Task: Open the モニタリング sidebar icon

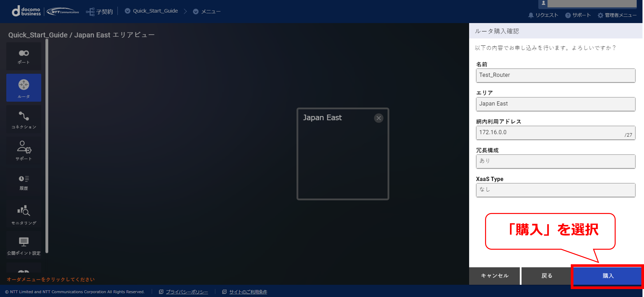Action: coord(24,214)
